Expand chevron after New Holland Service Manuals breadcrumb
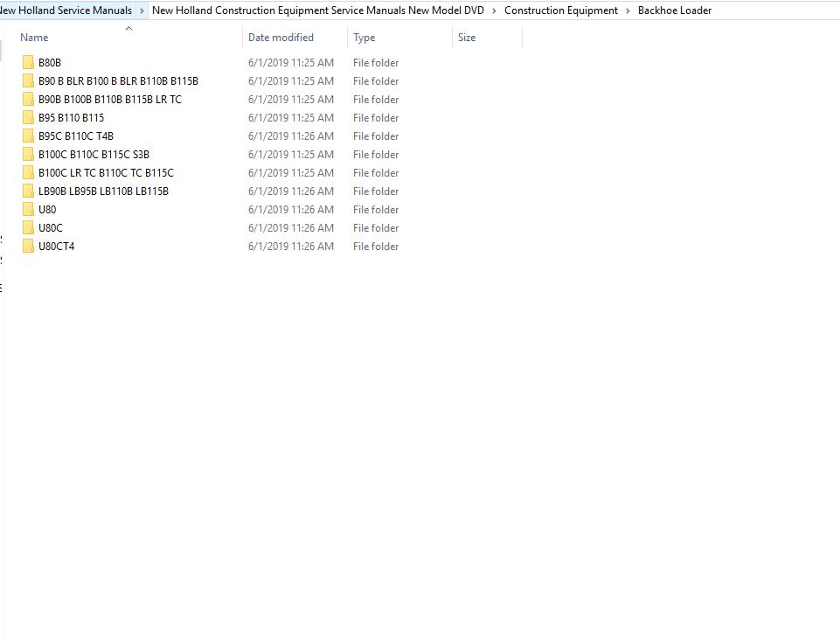This screenshot has width=840, height=640. tap(142, 10)
